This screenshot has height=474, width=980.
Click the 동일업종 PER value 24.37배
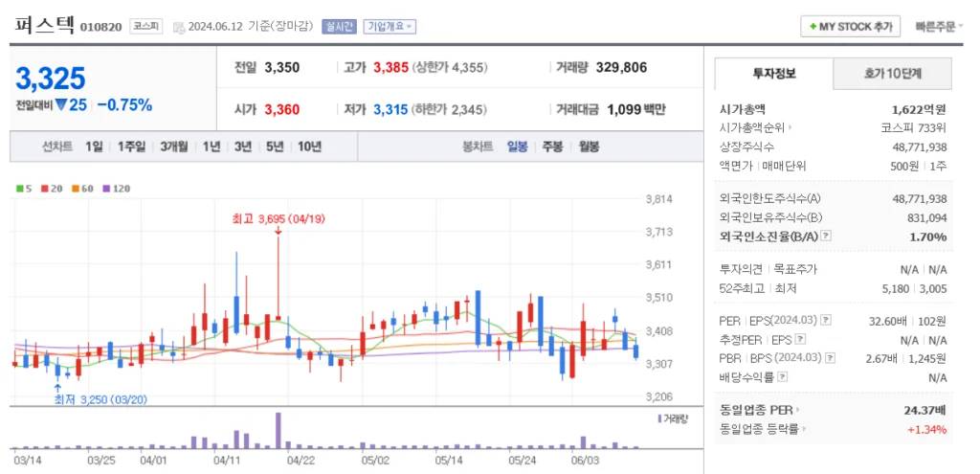pyautogui.click(x=924, y=410)
